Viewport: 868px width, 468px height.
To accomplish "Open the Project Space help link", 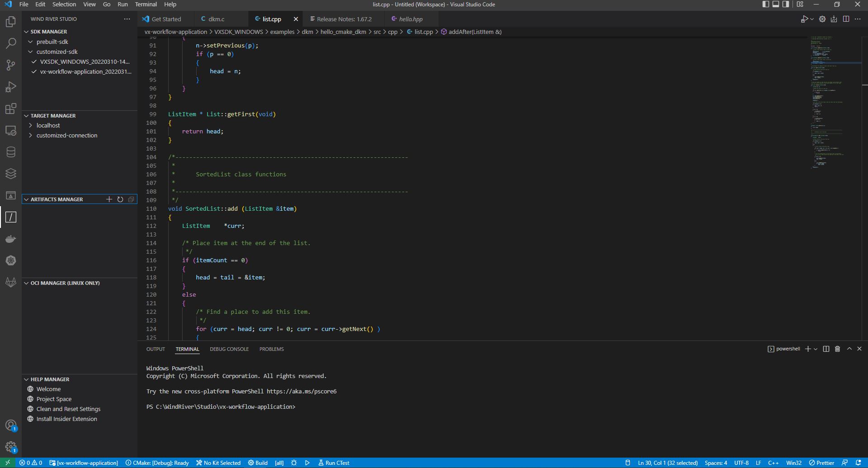I will click(x=54, y=399).
